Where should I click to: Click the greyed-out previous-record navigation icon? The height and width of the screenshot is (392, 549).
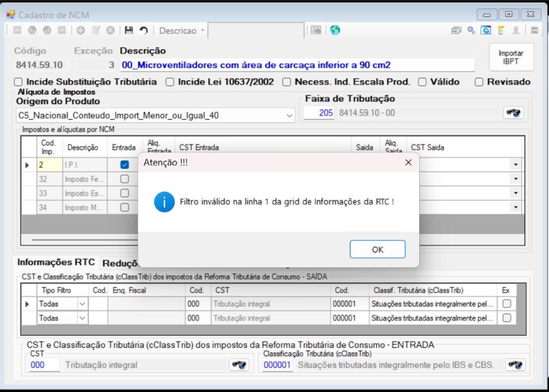pyautogui.click(x=32, y=30)
